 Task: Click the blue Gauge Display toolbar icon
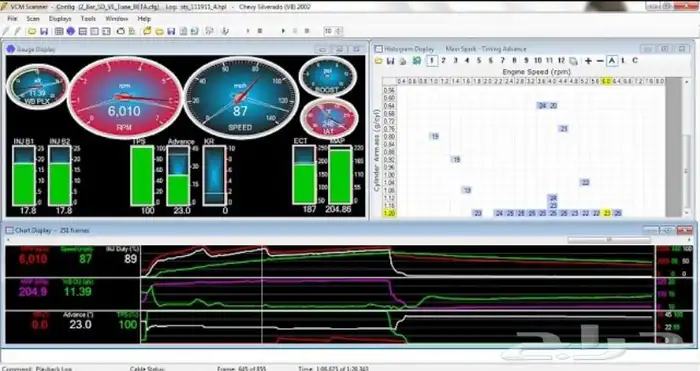[71, 31]
